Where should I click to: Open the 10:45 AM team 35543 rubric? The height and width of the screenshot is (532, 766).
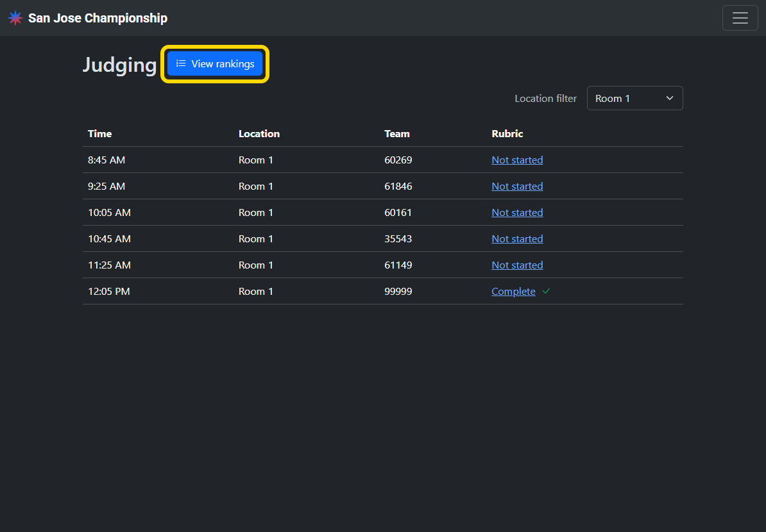[x=517, y=239]
